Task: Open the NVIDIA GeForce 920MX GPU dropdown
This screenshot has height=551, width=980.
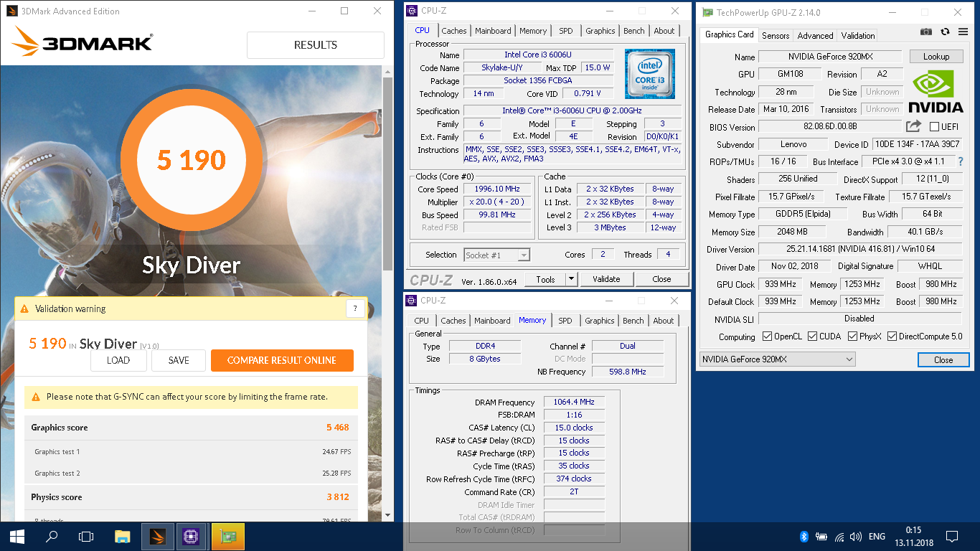Action: (778, 359)
